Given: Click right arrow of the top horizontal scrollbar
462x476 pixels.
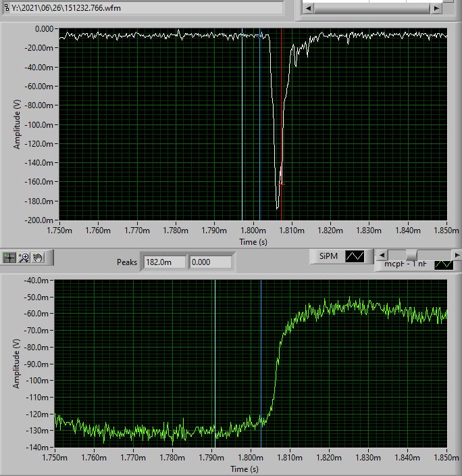Looking at the screenshot, I should pyautogui.click(x=436, y=8).
